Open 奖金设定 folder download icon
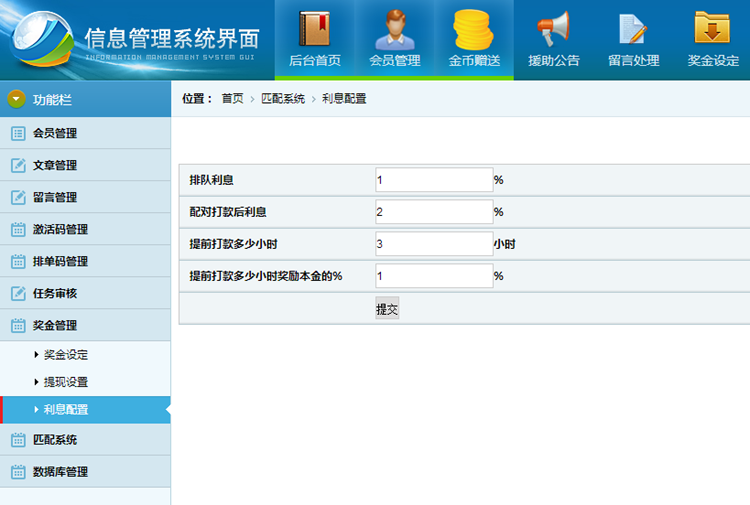The width and height of the screenshot is (750, 505). [x=712, y=28]
